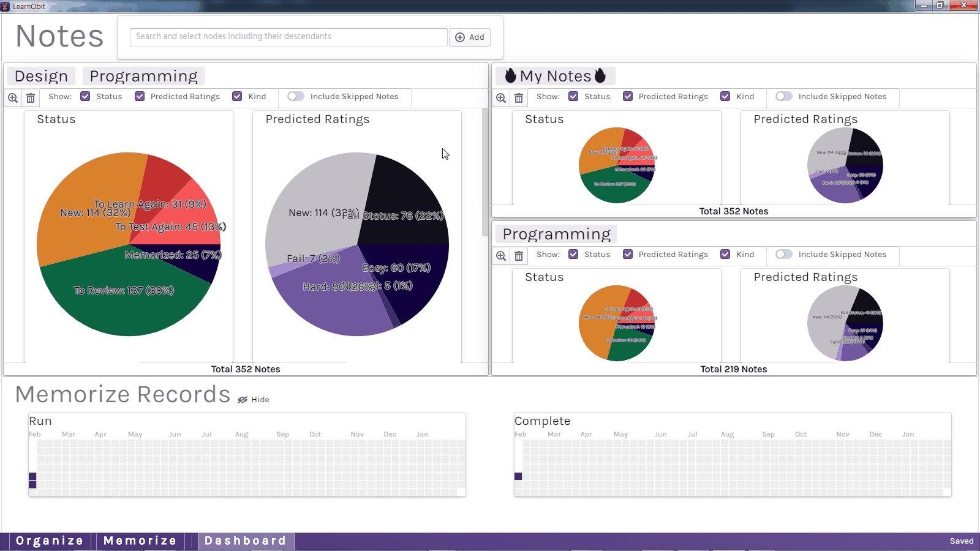Click zoom icon in right Programming panel
The image size is (980, 551).
click(x=501, y=256)
